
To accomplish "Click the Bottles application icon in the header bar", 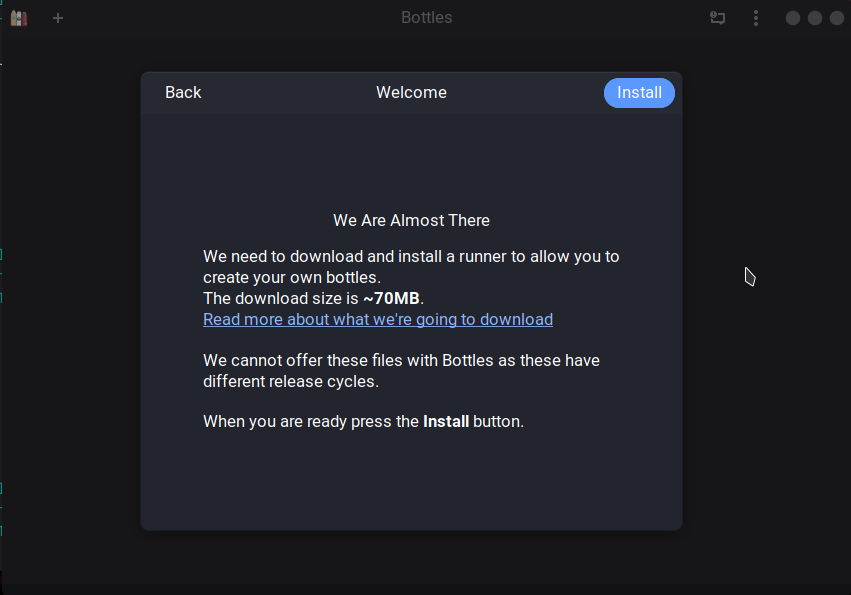I will click(18, 17).
